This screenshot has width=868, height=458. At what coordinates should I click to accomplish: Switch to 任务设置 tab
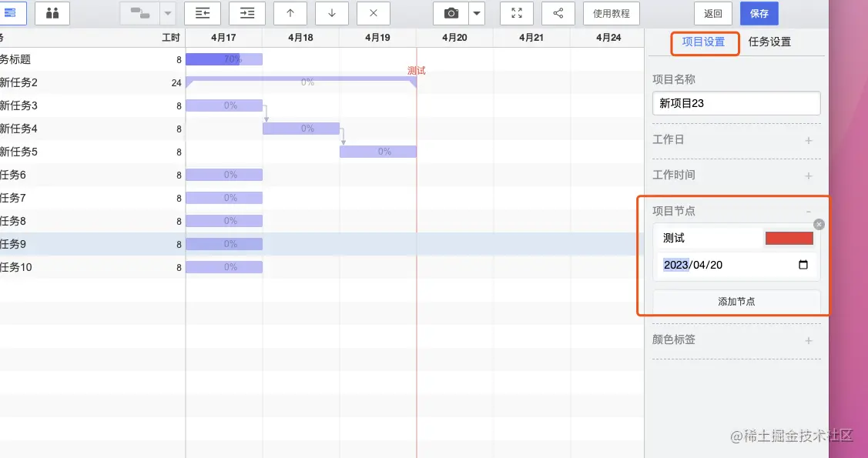769,42
